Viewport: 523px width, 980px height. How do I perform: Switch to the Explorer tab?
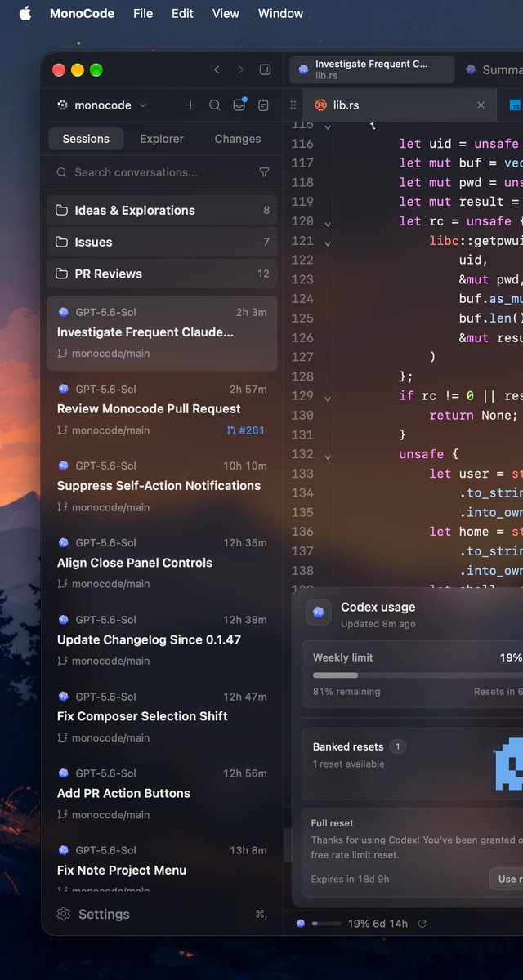click(x=162, y=139)
